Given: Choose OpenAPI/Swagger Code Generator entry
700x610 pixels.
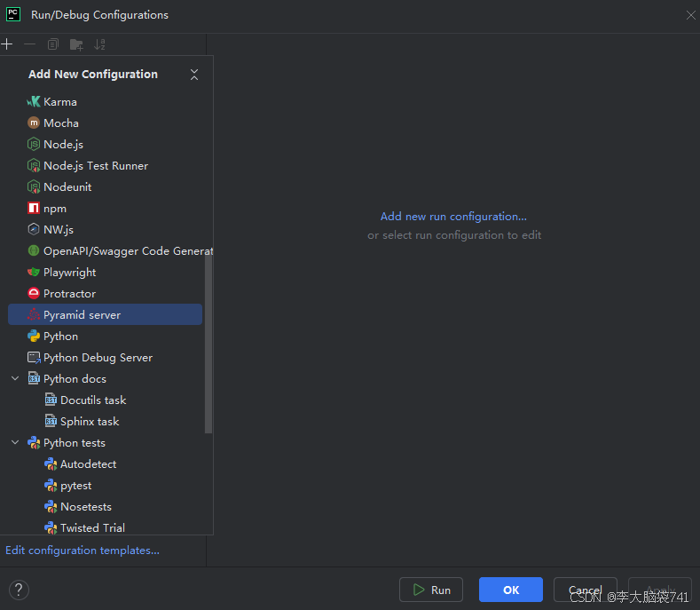Looking at the screenshot, I should coord(105,250).
